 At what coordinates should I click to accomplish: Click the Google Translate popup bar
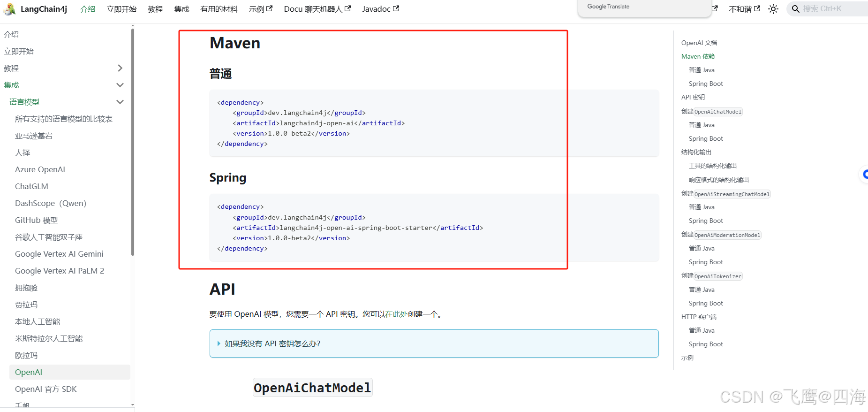645,8
